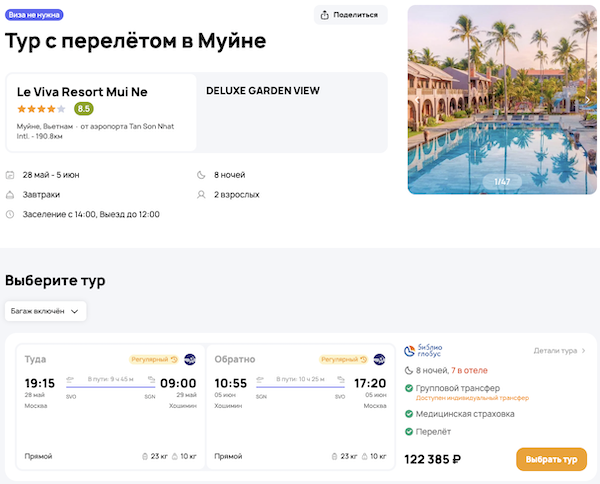Click the Виза не нужна badge
Image resolution: width=600 pixels, height=484 pixels.
point(33,15)
